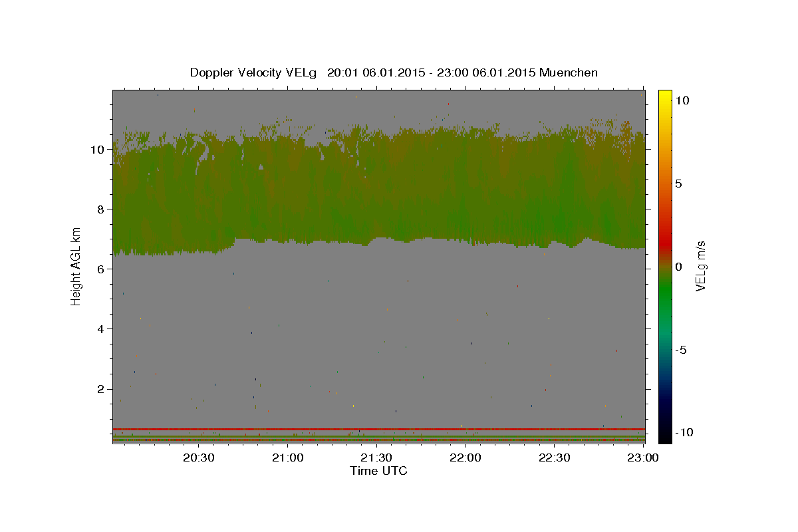The height and width of the screenshot is (532, 798).
Task: Click the colorbar value 10 label
Action: pos(682,100)
